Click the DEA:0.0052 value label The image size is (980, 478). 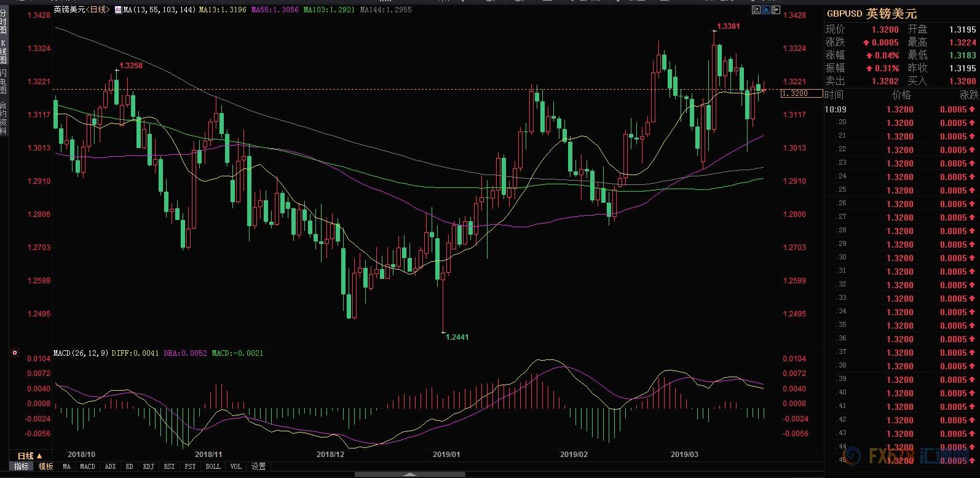[x=185, y=353]
